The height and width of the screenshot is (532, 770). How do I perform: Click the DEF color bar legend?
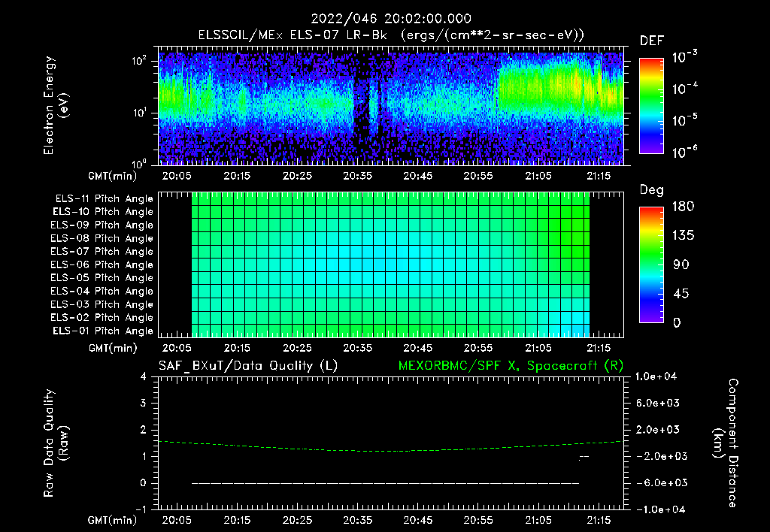coord(651,105)
